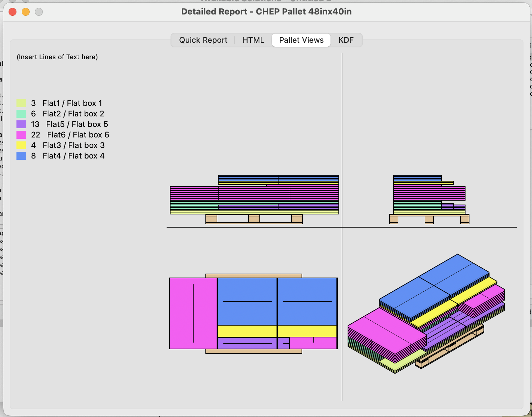Select the 'Flat2 / Flat box 2' legend entry
532x417 pixels.
click(73, 114)
